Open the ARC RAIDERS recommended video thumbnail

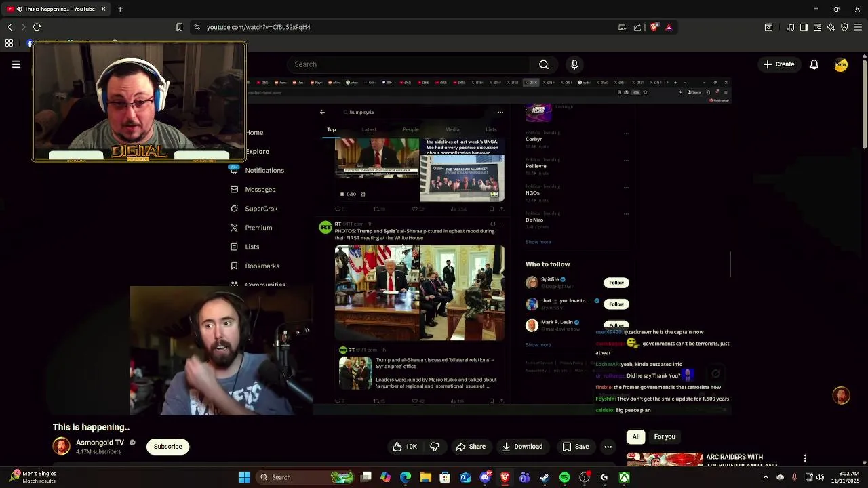pos(665,460)
